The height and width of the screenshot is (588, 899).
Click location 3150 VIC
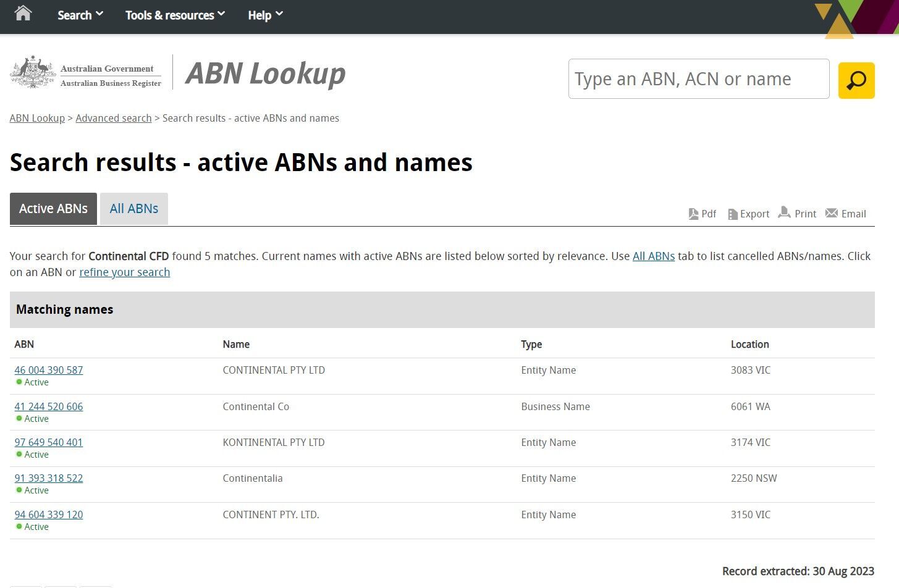[751, 514]
